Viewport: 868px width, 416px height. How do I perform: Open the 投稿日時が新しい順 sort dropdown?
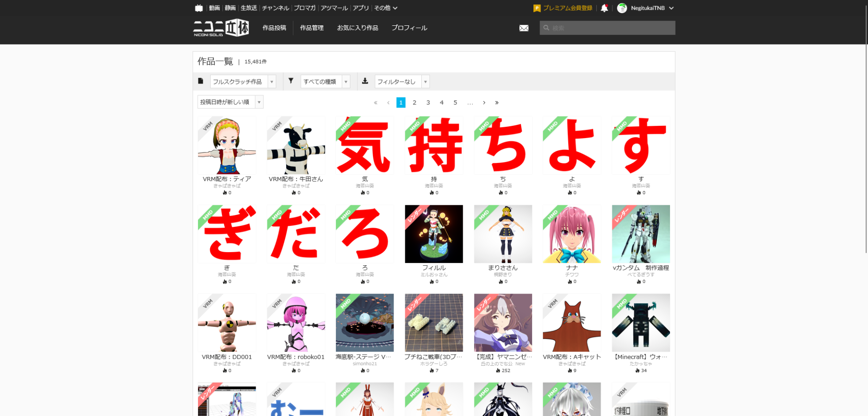pyautogui.click(x=230, y=102)
